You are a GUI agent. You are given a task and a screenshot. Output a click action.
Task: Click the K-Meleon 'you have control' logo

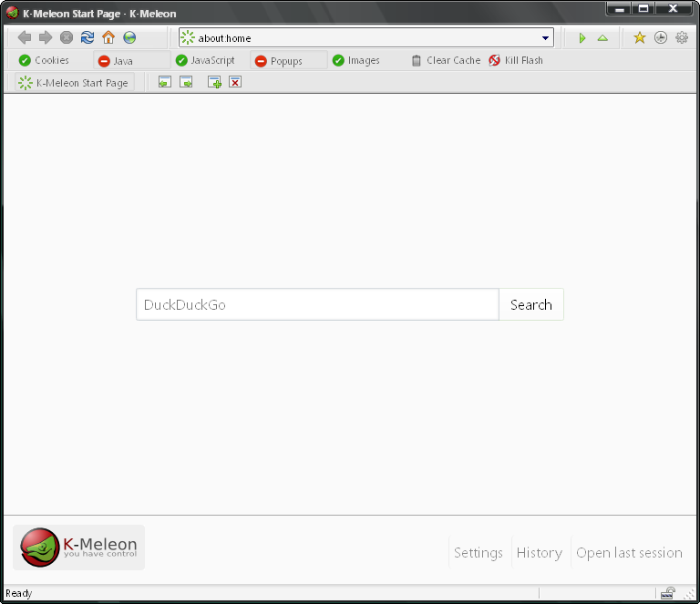78,548
